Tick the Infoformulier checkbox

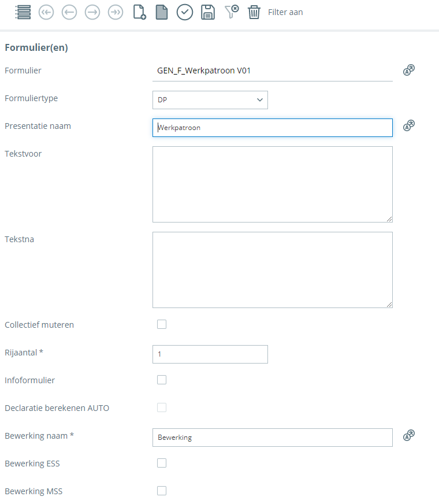[x=162, y=380]
